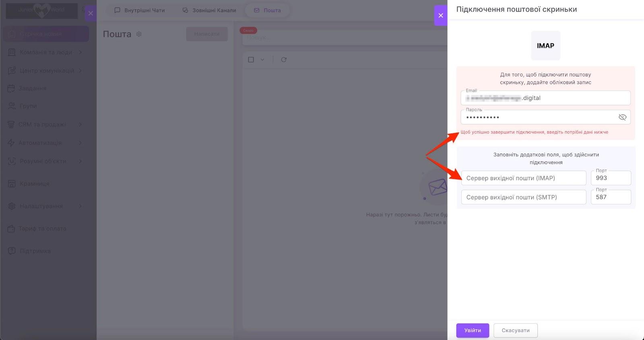Select the Групи people icon
This screenshot has height=340, width=644.
[x=12, y=106]
